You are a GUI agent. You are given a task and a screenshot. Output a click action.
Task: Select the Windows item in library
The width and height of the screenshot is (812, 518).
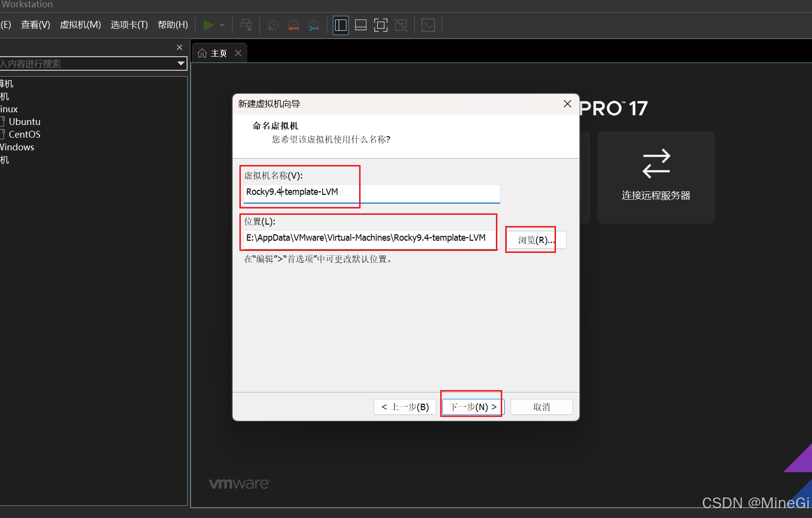(17, 147)
